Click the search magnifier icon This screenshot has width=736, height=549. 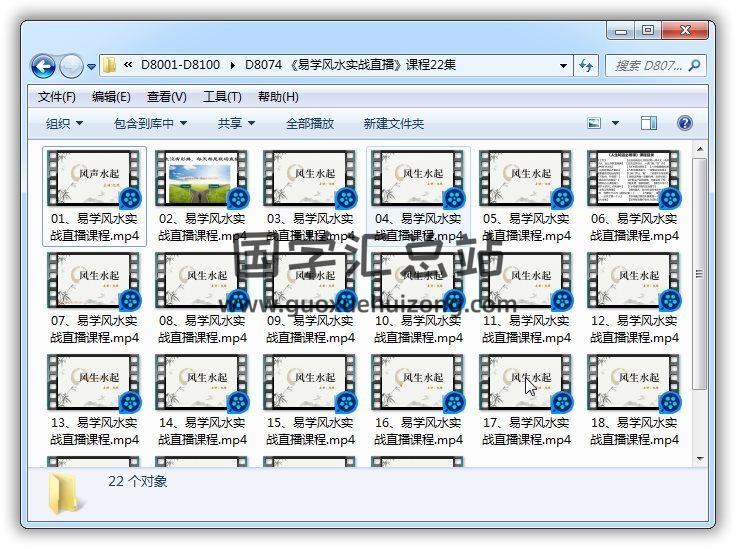[x=695, y=66]
